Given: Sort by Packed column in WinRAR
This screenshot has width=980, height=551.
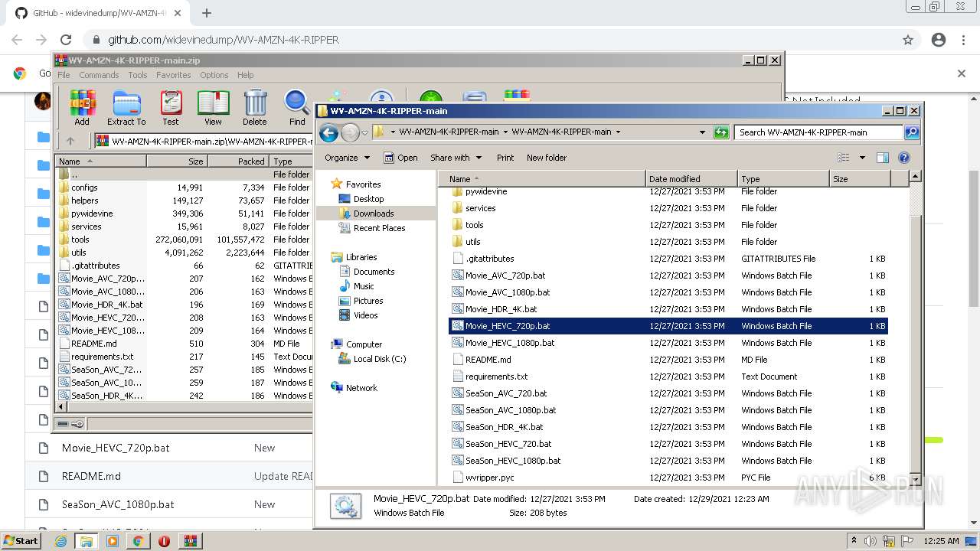Looking at the screenshot, I should [237, 161].
